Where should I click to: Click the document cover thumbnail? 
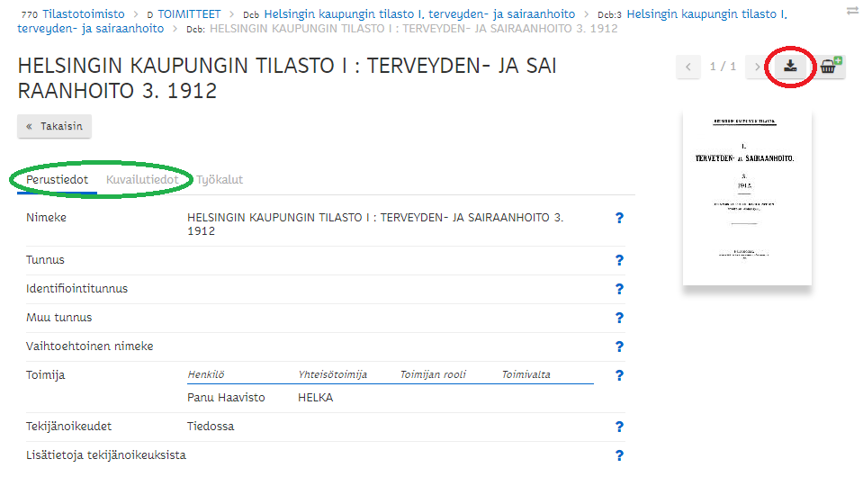tap(747, 198)
